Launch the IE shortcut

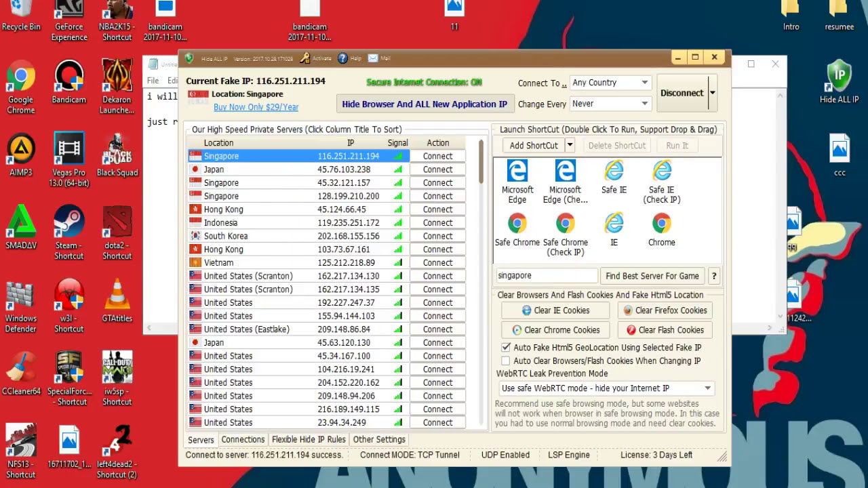[x=614, y=229]
